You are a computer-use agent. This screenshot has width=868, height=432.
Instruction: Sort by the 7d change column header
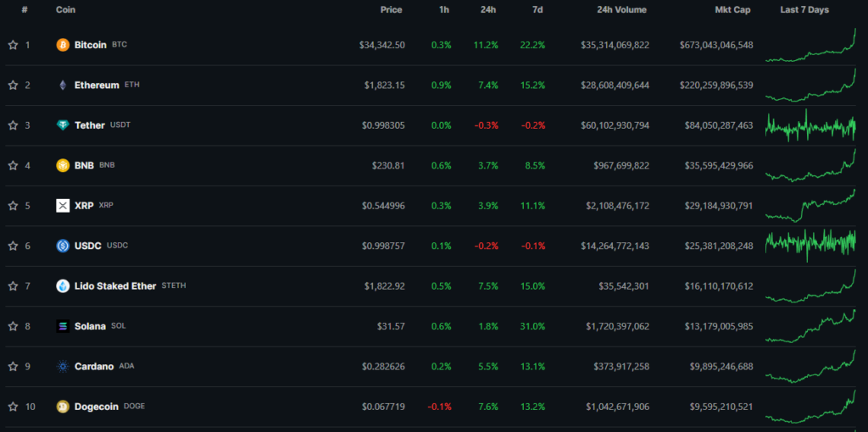click(537, 10)
